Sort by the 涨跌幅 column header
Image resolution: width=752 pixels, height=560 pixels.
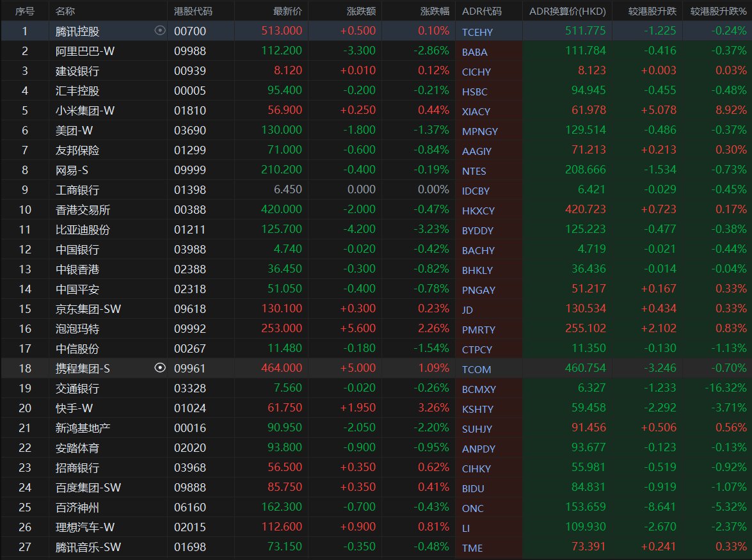pyautogui.click(x=435, y=11)
